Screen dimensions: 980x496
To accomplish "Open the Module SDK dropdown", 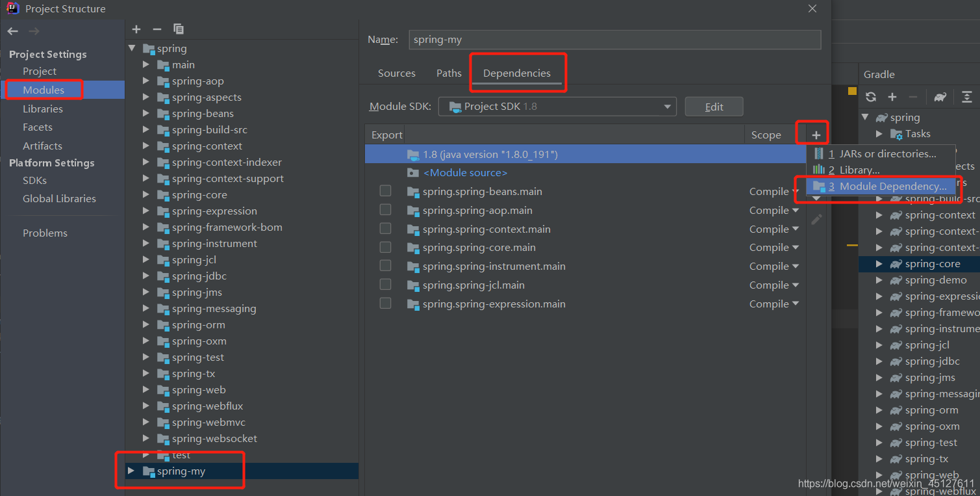I will [x=557, y=107].
